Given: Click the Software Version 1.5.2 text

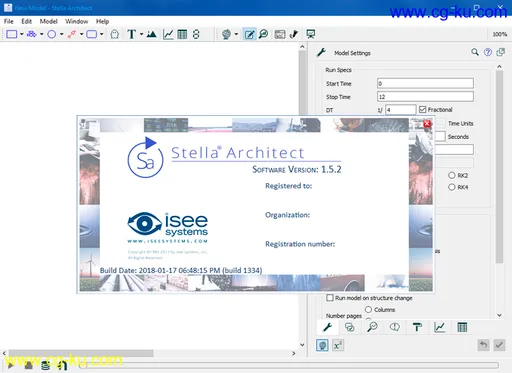Looking at the screenshot, I should click(297, 169).
